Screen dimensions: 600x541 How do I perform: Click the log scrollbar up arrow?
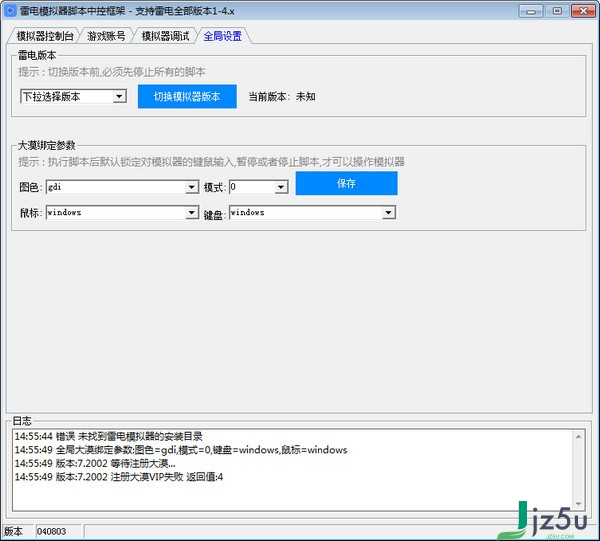point(578,437)
